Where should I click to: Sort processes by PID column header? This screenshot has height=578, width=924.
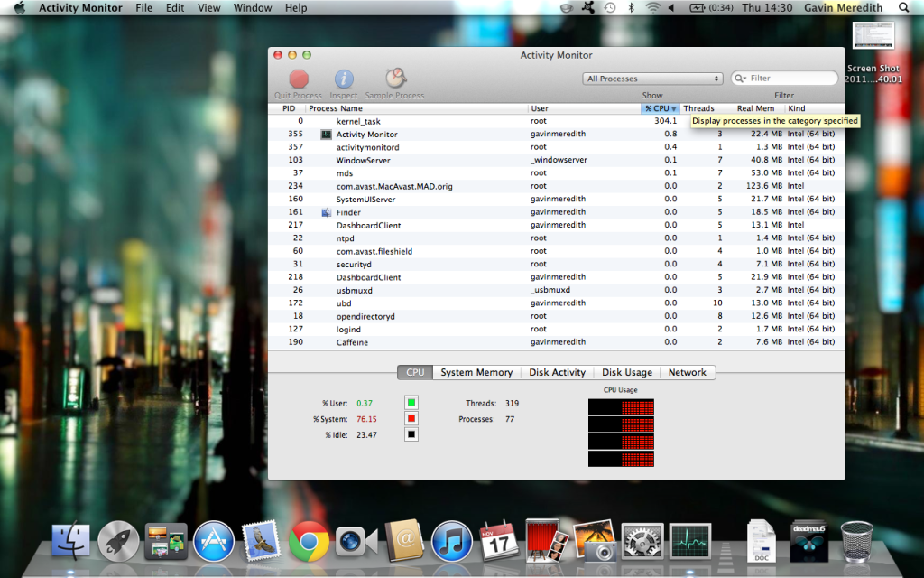coord(287,107)
